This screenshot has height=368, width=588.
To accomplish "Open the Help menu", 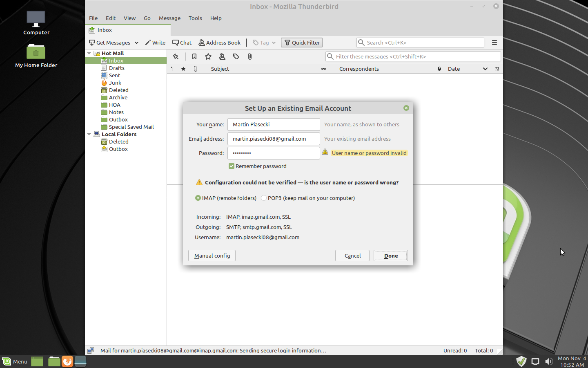I will point(216,18).
